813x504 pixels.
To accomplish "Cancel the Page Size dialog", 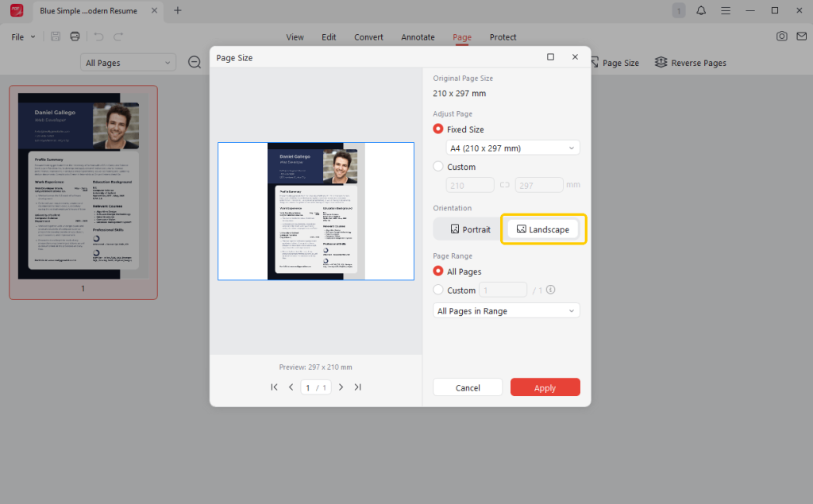I will 468,387.
